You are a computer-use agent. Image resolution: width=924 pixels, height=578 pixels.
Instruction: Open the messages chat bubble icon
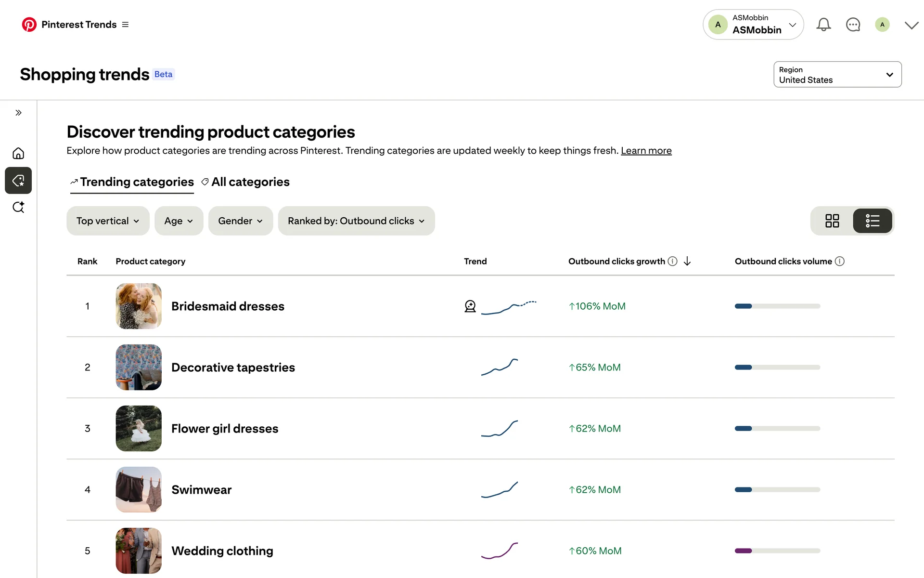[853, 25]
